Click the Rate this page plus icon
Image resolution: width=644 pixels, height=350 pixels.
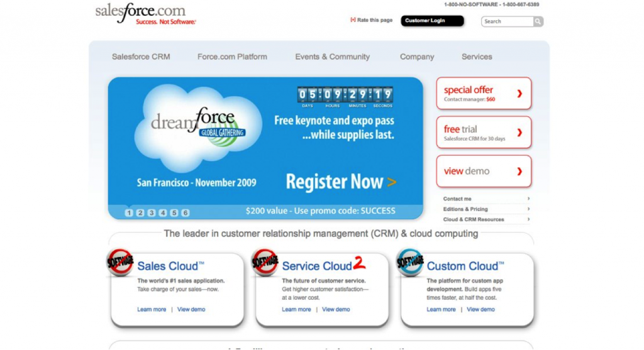(353, 19)
